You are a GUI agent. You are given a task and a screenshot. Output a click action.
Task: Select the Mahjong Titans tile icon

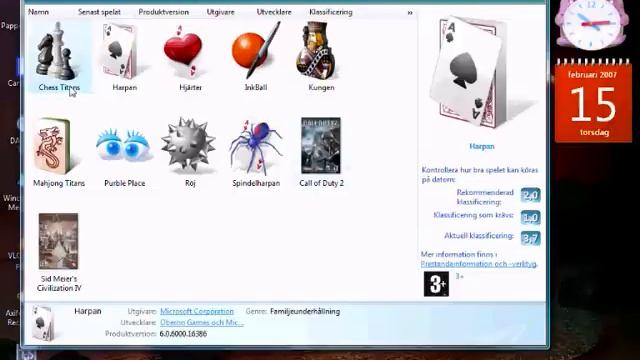tap(52, 146)
